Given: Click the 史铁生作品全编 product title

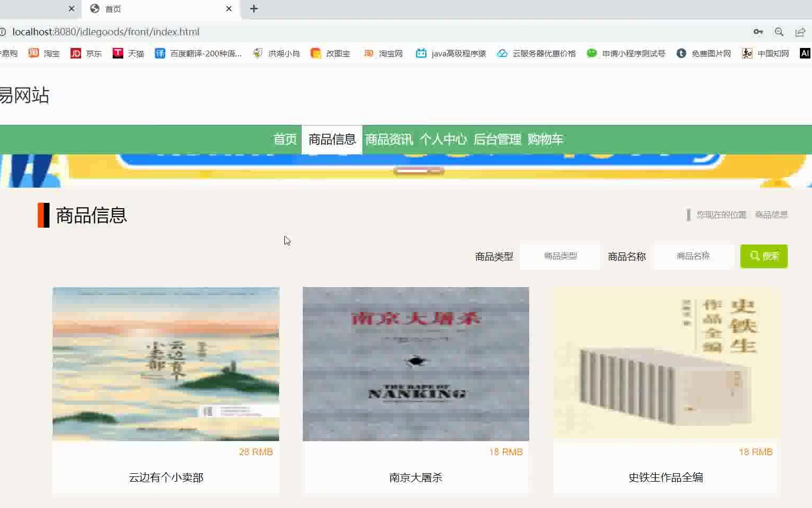Looking at the screenshot, I should [x=666, y=477].
